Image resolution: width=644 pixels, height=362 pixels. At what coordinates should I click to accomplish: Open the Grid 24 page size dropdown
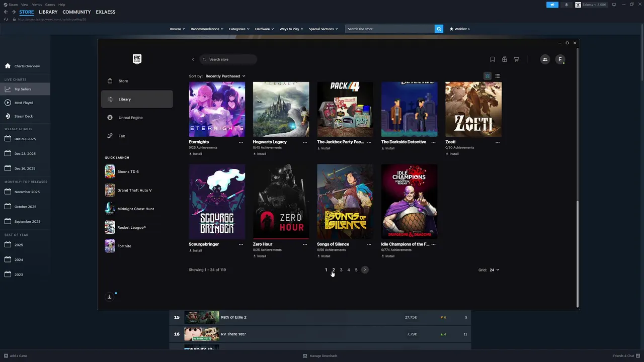pos(494,270)
